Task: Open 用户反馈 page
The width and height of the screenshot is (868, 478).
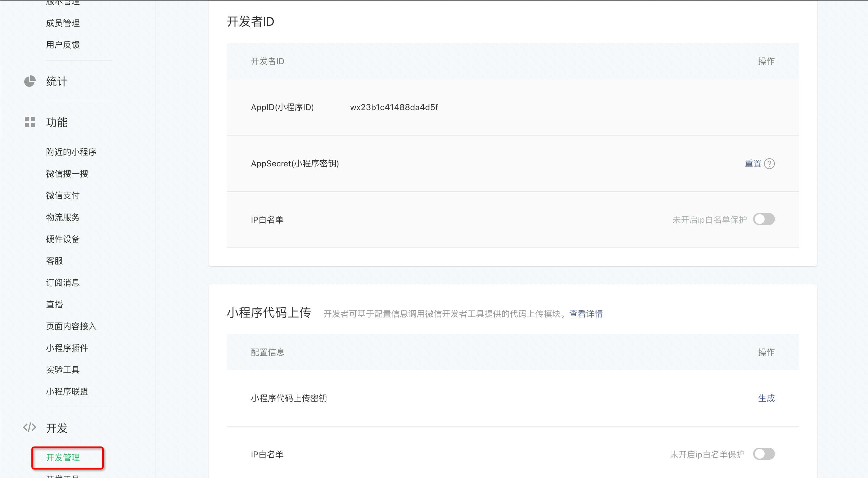Action: tap(63, 45)
